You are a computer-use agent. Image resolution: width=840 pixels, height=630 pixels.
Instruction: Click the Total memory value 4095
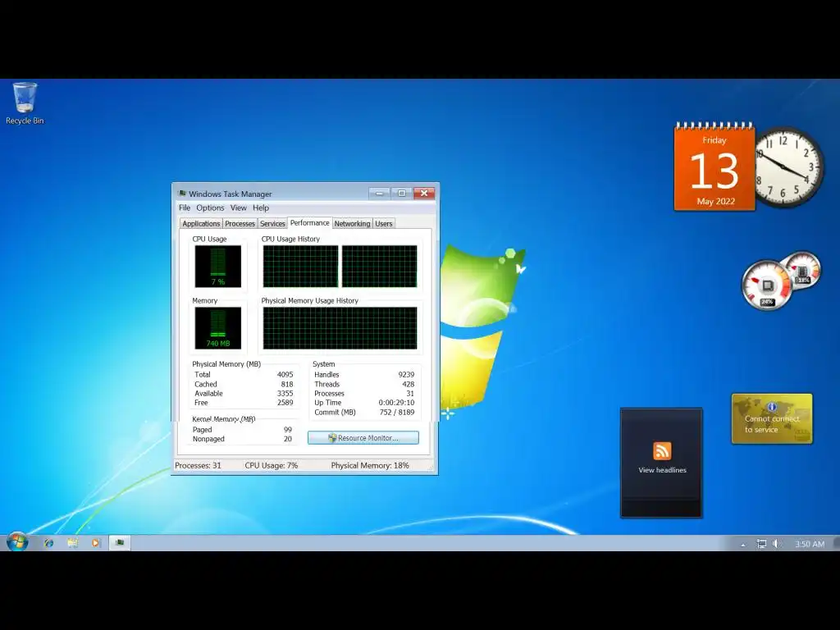click(x=285, y=374)
